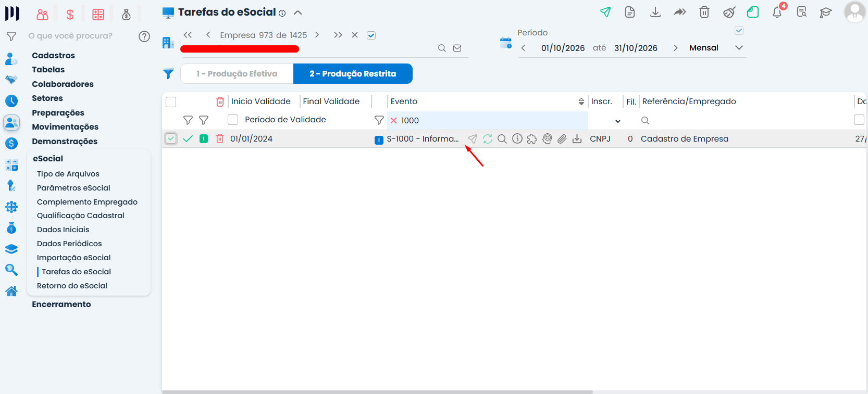This screenshot has width=868, height=394.
Task: Open Importação eSocial
Action: coord(73,258)
